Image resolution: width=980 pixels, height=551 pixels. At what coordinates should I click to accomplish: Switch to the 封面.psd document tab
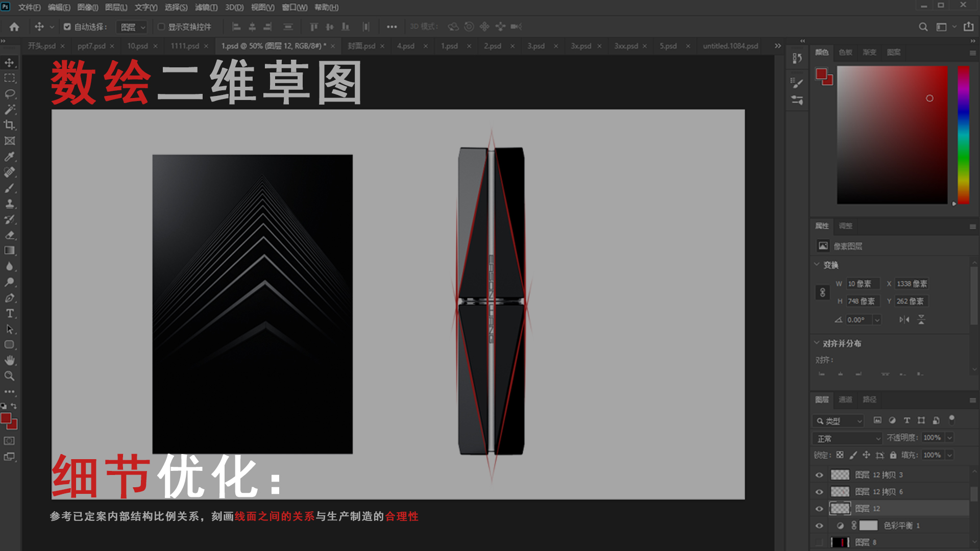coord(362,46)
